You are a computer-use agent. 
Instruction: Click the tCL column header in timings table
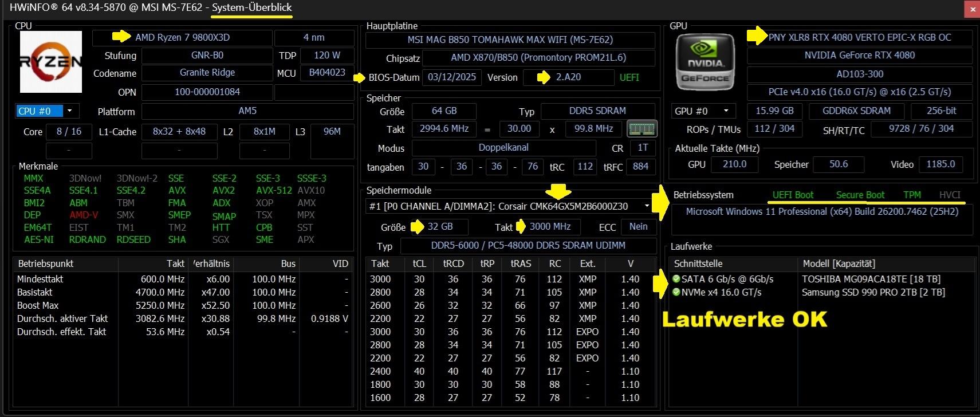419,264
